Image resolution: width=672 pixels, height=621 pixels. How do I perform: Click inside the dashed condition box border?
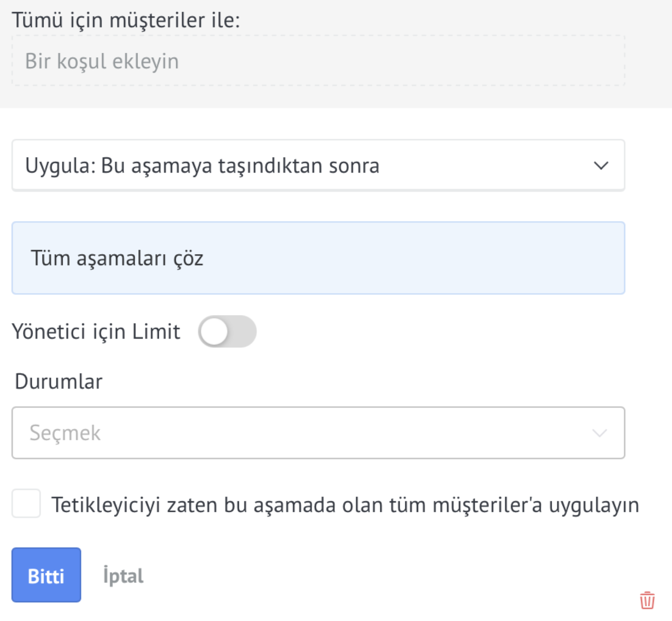coord(318,61)
